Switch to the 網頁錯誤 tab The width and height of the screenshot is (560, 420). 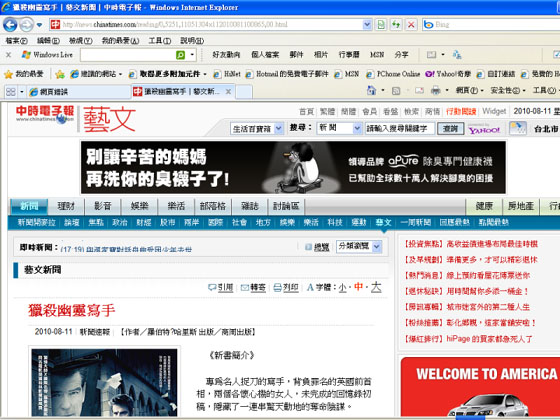click(79, 92)
